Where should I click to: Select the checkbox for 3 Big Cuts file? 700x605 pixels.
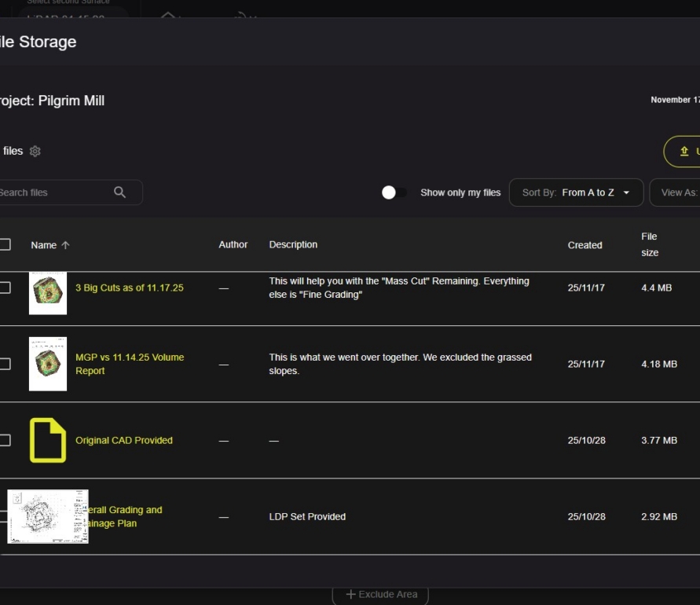(5, 288)
